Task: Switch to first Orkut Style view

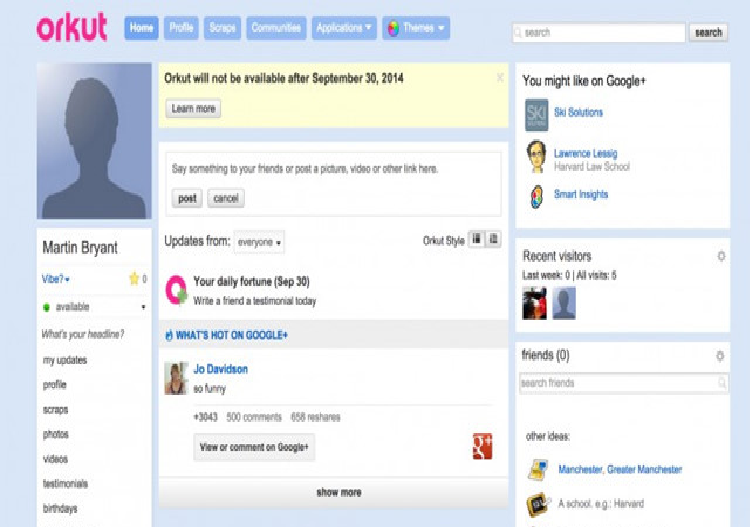Action: tap(476, 240)
